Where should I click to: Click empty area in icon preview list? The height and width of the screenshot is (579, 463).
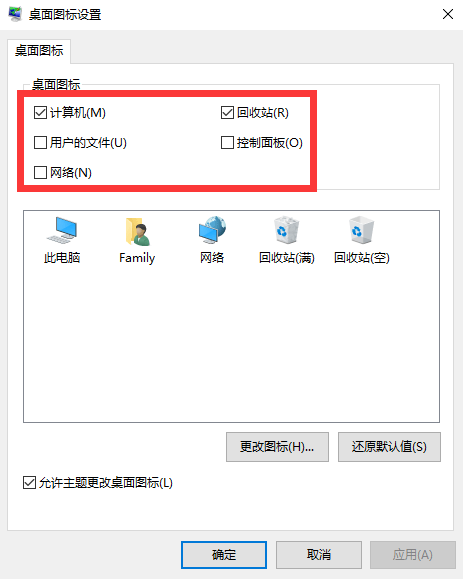(231, 343)
